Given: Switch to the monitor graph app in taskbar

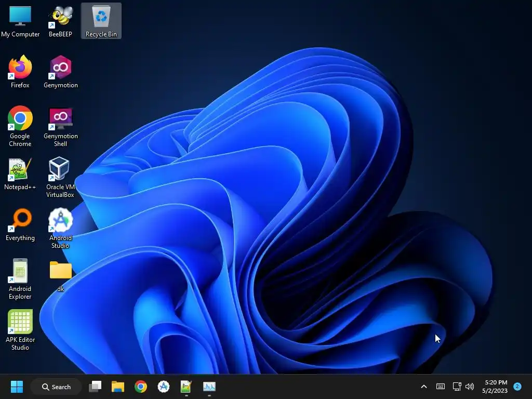Looking at the screenshot, I should pos(209,387).
